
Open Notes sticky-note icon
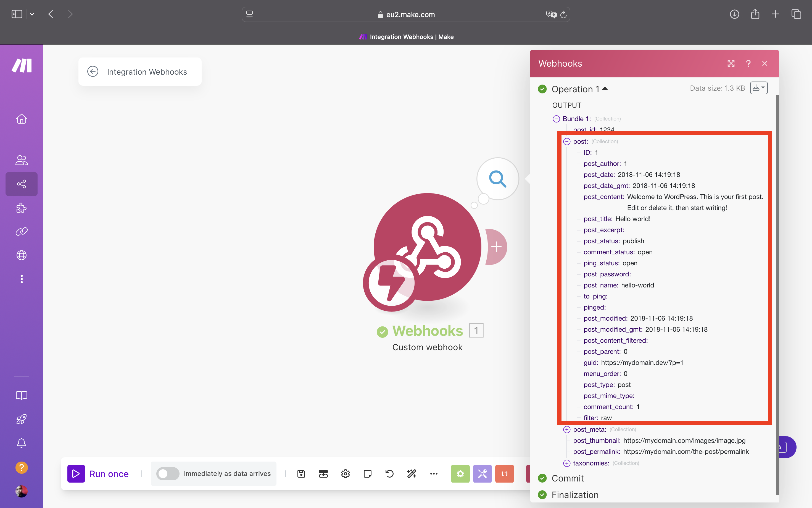[x=368, y=474]
